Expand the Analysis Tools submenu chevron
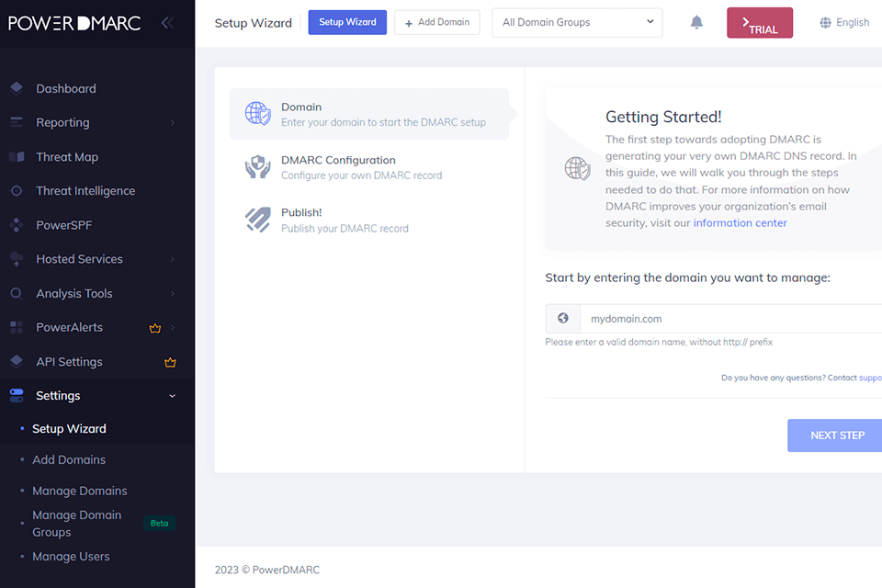Image resolution: width=882 pixels, height=588 pixels. coord(173,293)
